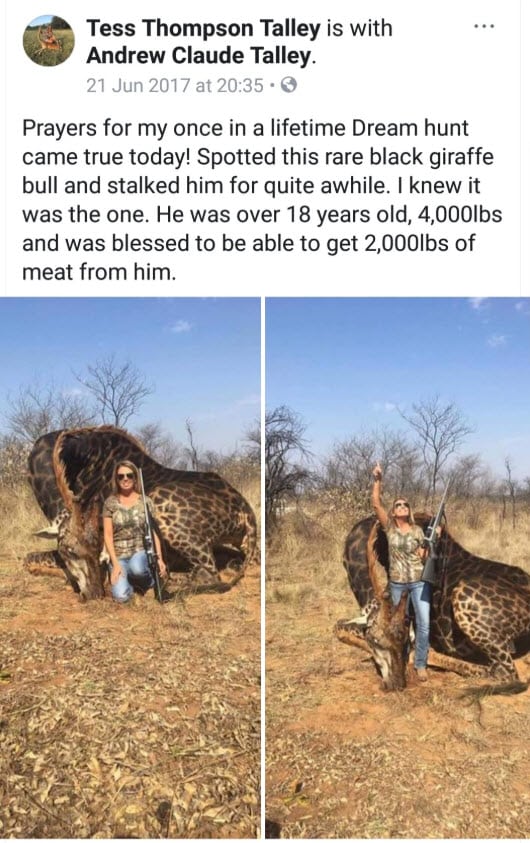The height and width of the screenshot is (843, 530).
Task: Click "meat from him." caption line
Action: pos(99,273)
